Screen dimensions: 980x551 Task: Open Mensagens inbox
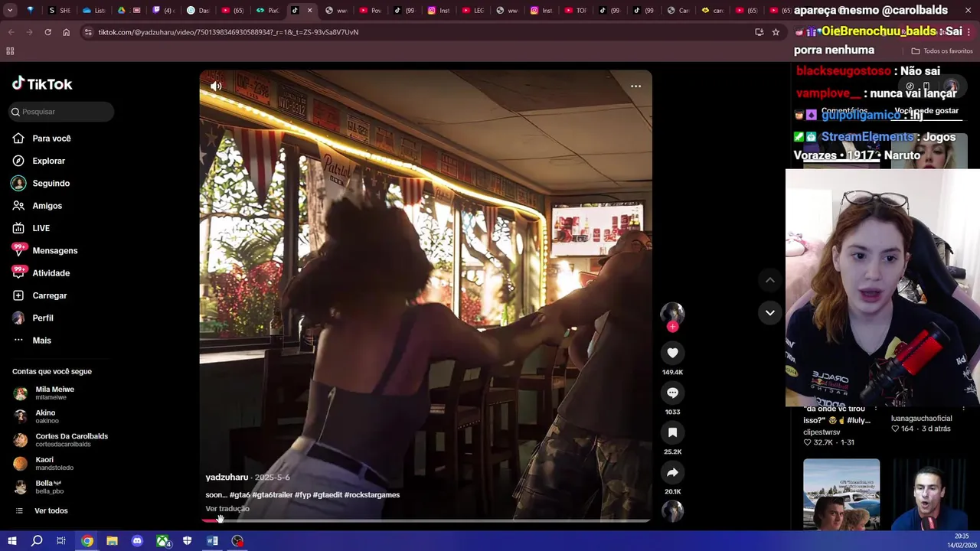pyautogui.click(x=54, y=251)
